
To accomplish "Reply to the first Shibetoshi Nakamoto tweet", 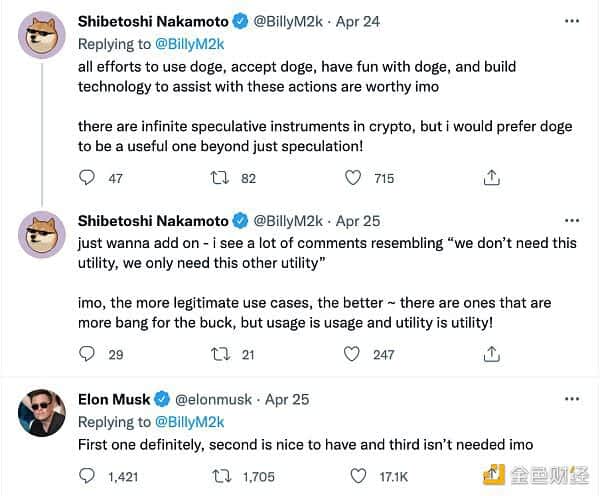I will 87,178.
